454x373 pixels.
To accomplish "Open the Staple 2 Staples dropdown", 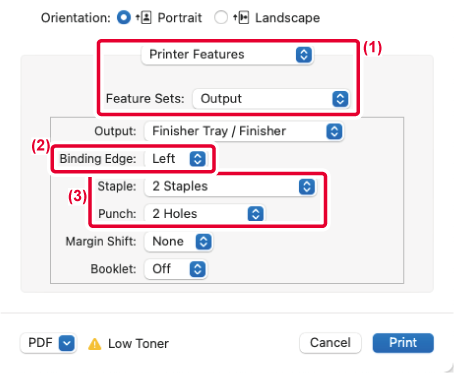I will (x=230, y=186).
